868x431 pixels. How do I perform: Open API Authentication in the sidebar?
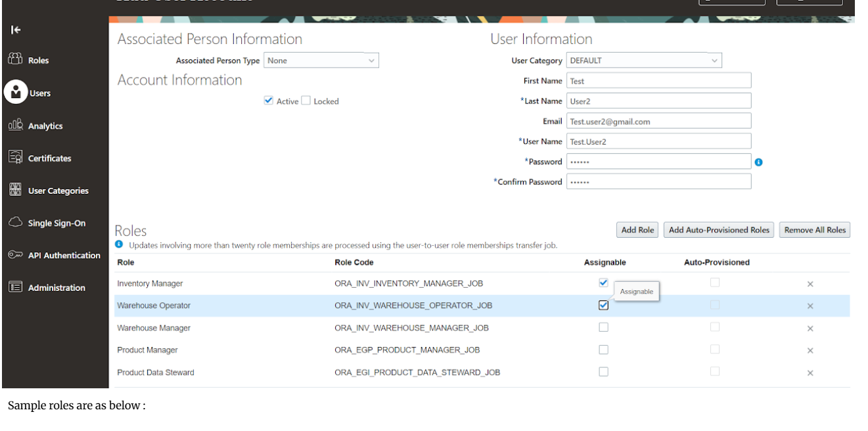[x=16, y=255]
